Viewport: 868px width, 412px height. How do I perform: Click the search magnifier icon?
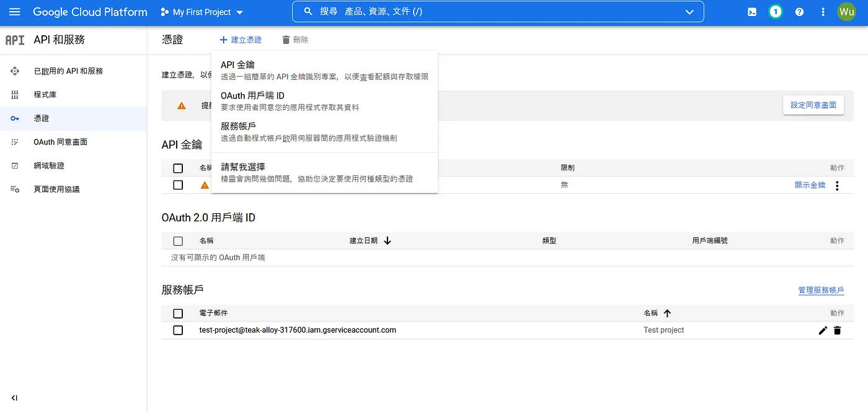308,12
